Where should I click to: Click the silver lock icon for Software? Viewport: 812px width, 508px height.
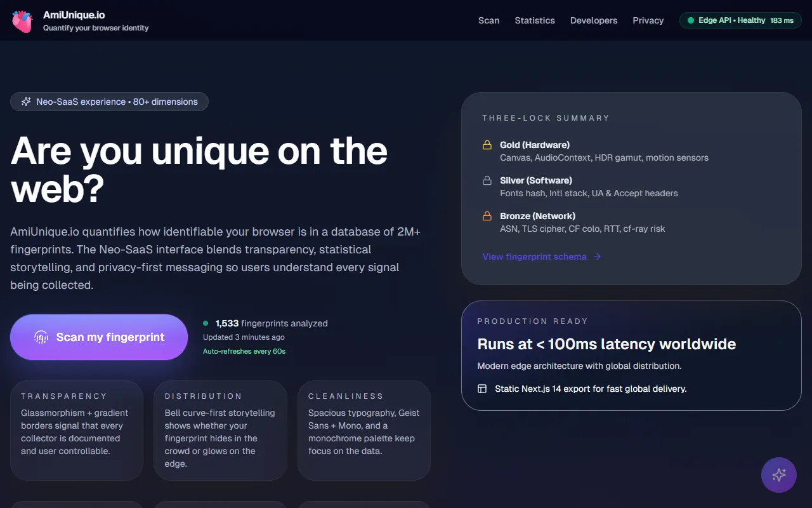coord(487,181)
